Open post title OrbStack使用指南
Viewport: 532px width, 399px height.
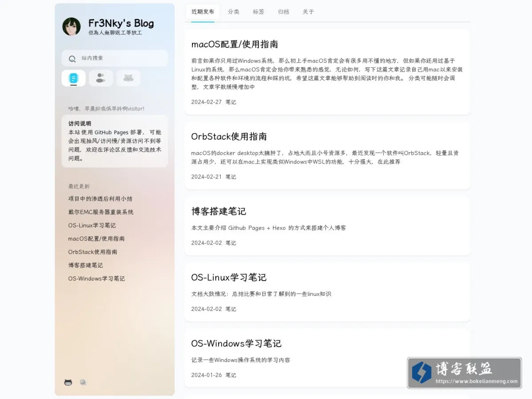coord(229,137)
